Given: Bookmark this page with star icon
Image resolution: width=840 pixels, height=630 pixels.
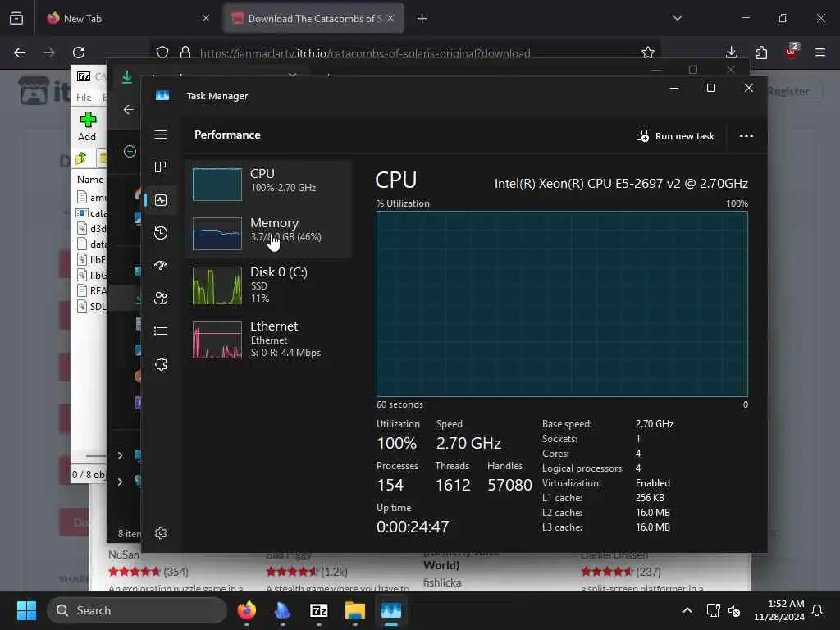Looking at the screenshot, I should (x=648, y=52).
